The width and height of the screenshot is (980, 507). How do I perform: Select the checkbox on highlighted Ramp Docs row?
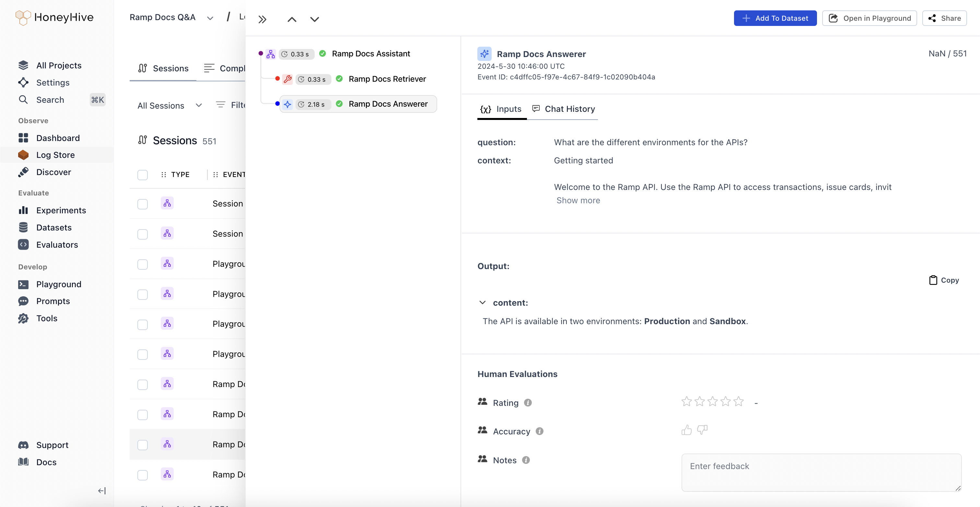(143, 444)
